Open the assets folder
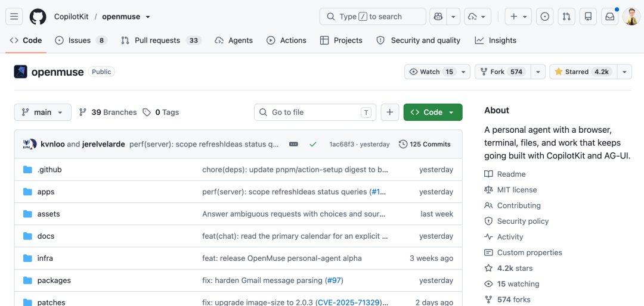 (48, 214)
